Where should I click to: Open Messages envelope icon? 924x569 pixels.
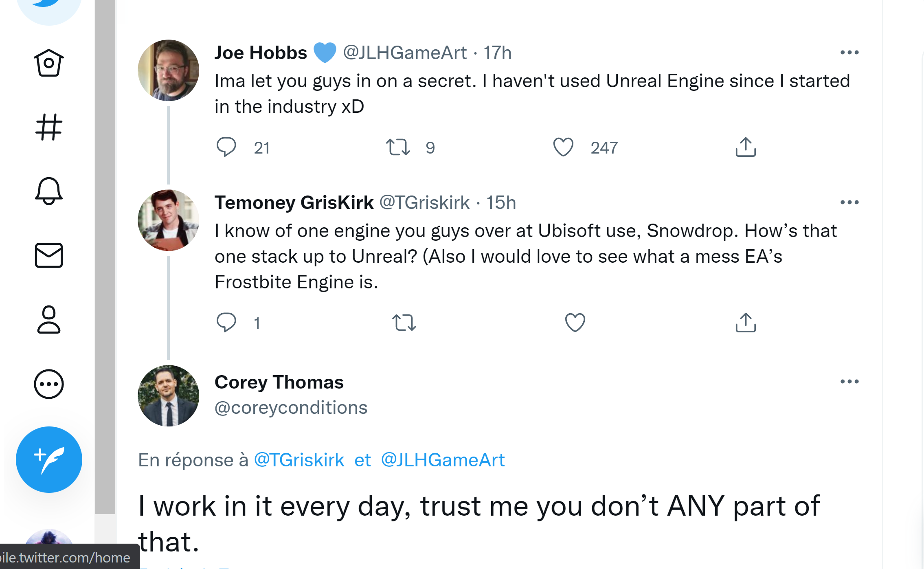click(x=49, y=255)
